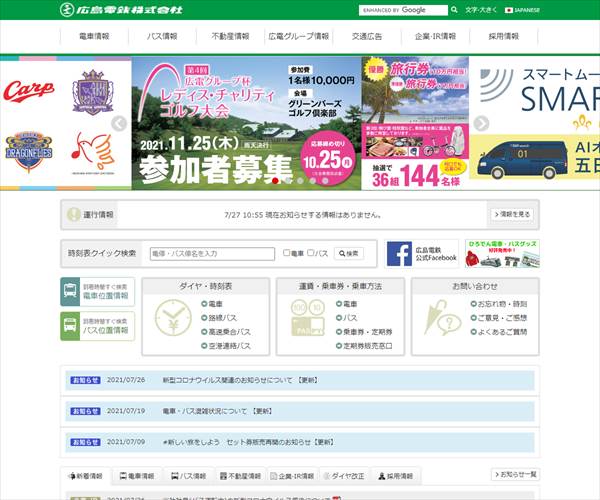Open お忘れ物・時刻 inquiry link

click(499, 304)
